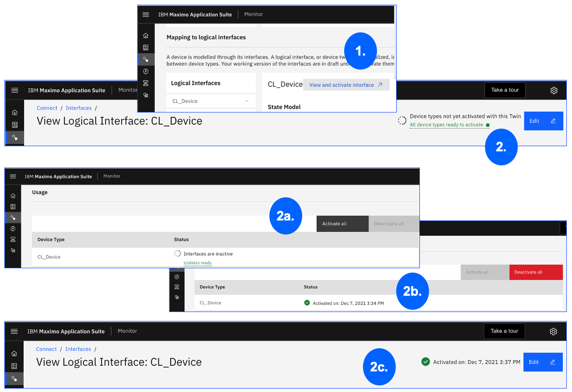Click the hierarchy icon in the panel with the red Deactivate all button
Image resolution: width=572 pixels, height=392 pixels.
(177, 287)
